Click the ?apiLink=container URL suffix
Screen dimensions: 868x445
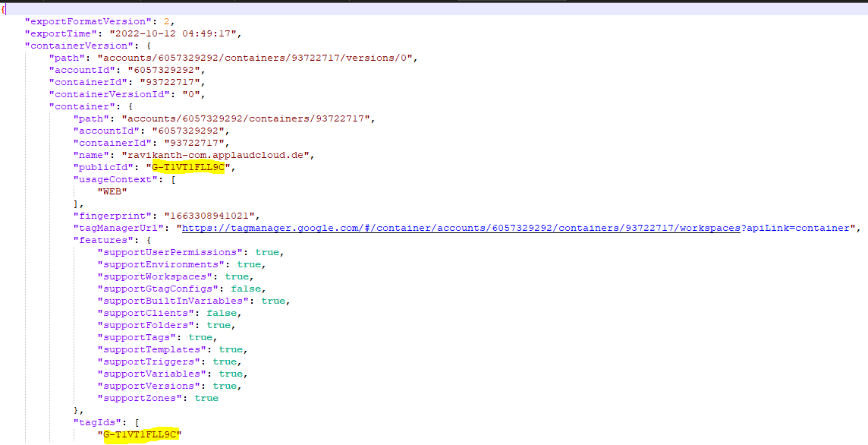pyautogui.click(x=795, y=228)
